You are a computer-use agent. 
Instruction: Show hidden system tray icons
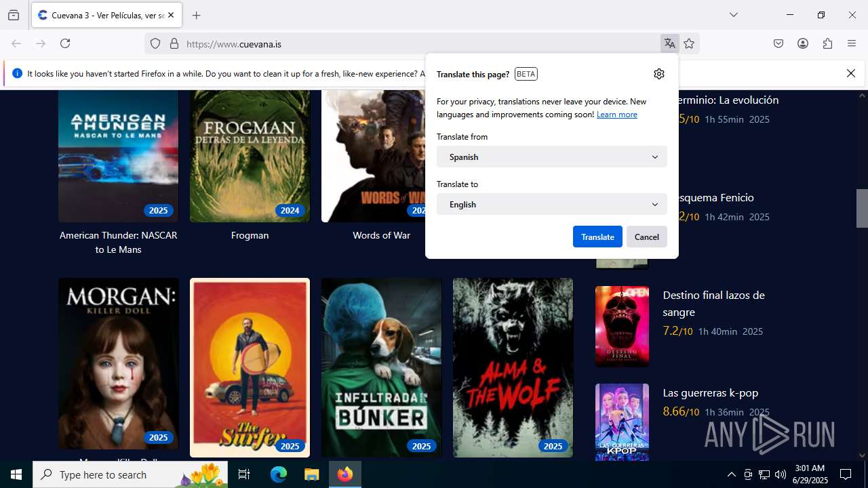731,474
